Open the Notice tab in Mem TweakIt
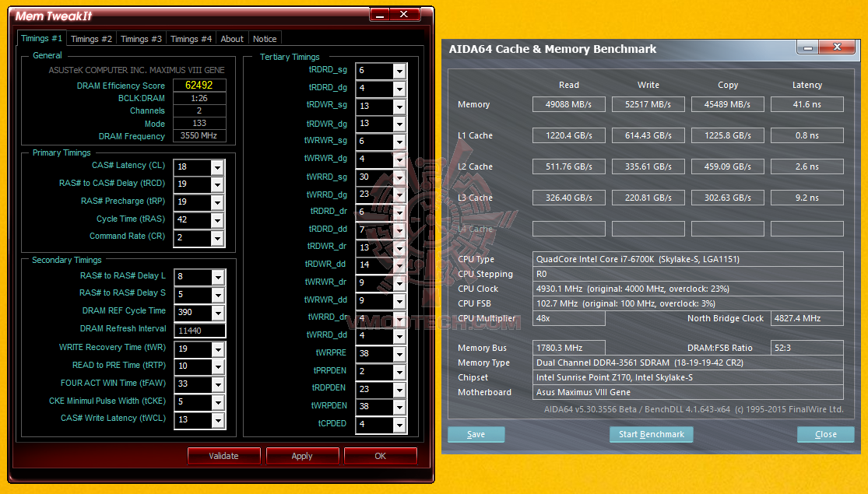868x494 pixels. pos(265,39)
